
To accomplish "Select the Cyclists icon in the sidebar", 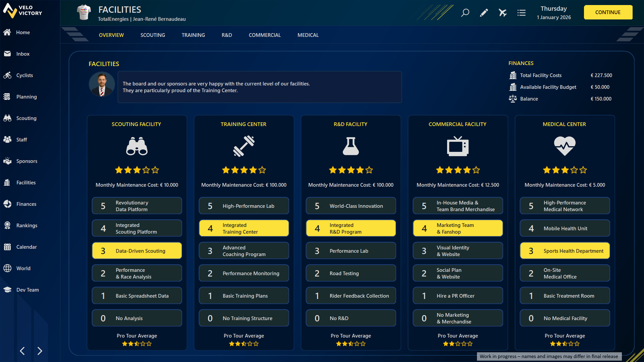I will tap(8, 75).
